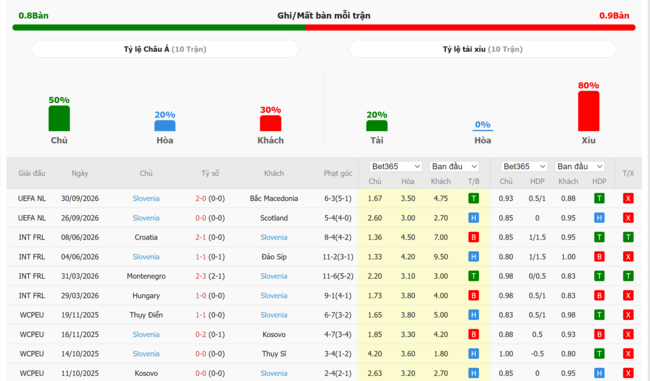Click blue H T/B badge in Thụy Sĩ row
The height and width of the screenshot is (381, 650).
point(473,354)
